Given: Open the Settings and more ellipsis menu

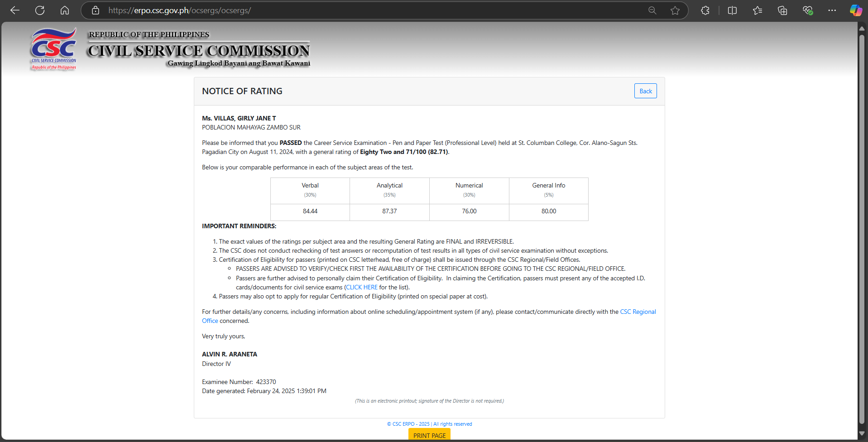Looking at the screenshot, I should tap(832, 10).
